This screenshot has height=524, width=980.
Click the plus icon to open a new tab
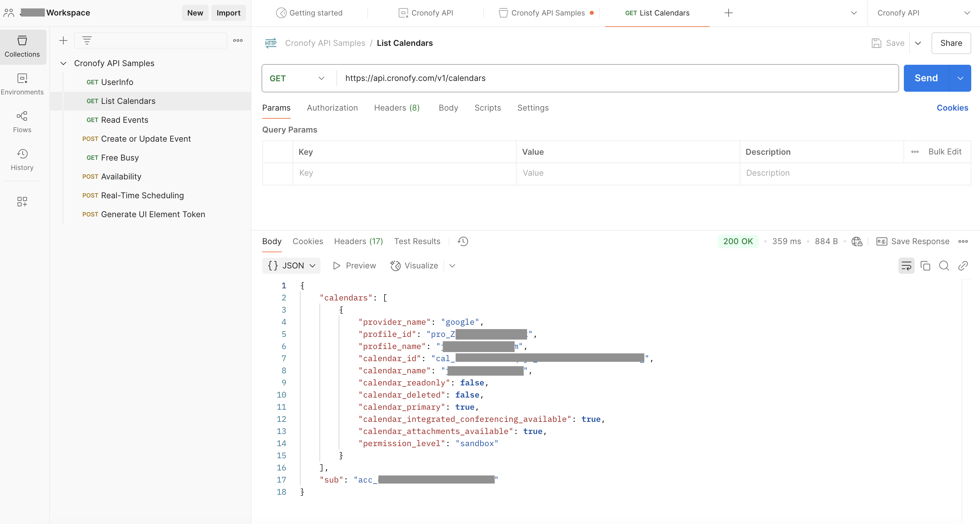click(x=729, y=13)
